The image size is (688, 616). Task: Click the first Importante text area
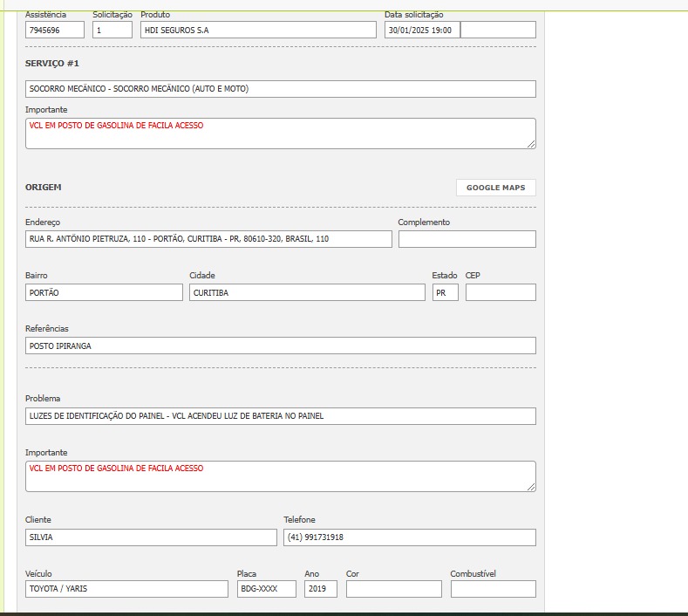280,133
